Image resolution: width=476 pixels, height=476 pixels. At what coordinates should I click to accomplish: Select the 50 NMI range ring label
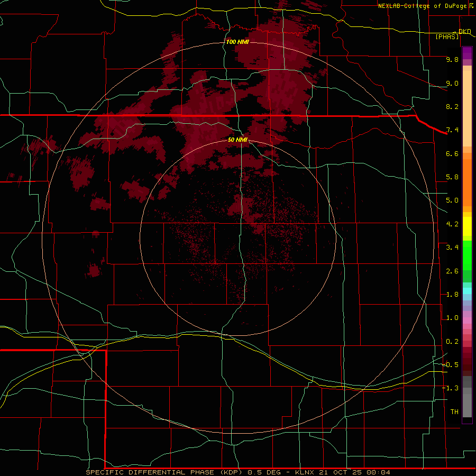(x=237, y=140)
